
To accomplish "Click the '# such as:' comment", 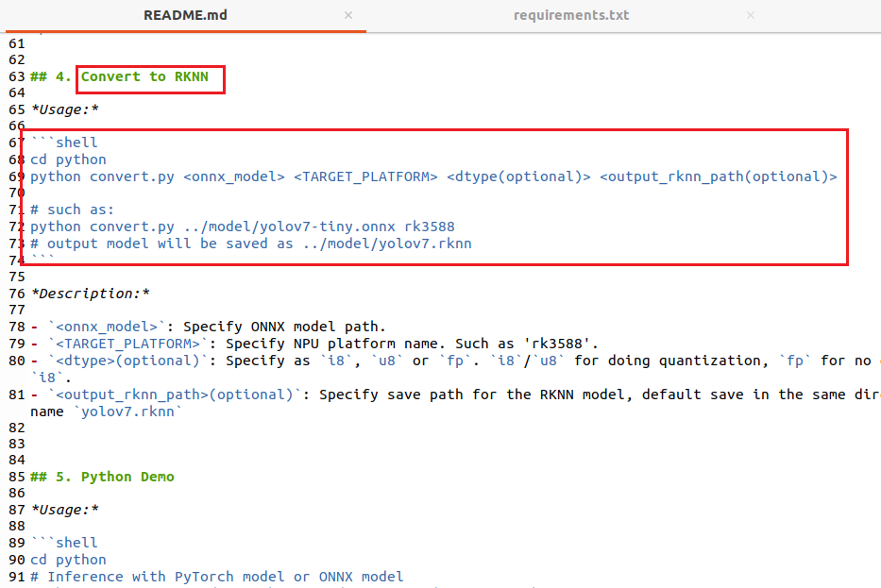I will (x=72, y=210).
